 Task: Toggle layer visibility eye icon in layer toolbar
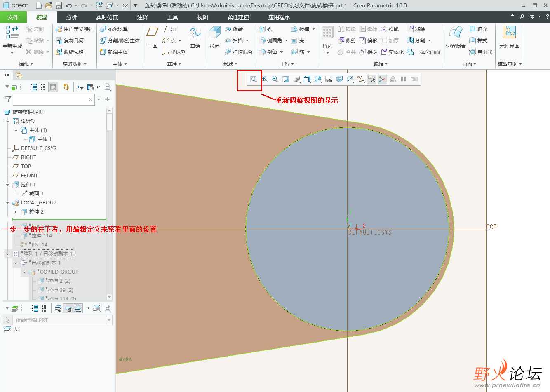pos(58,308)
